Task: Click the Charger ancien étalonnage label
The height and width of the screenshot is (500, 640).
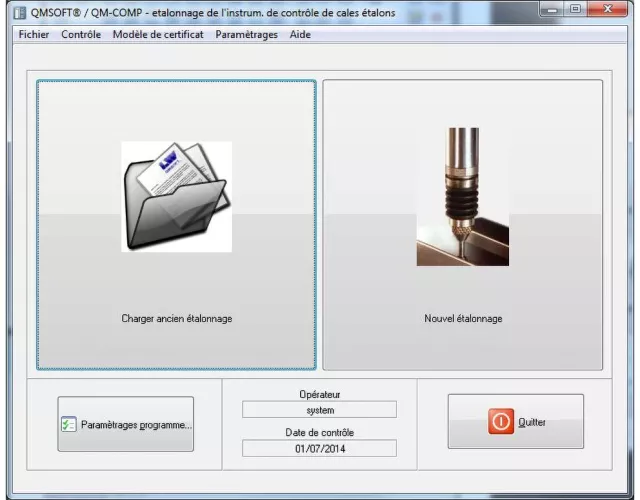Action: (x=177, y=318)
